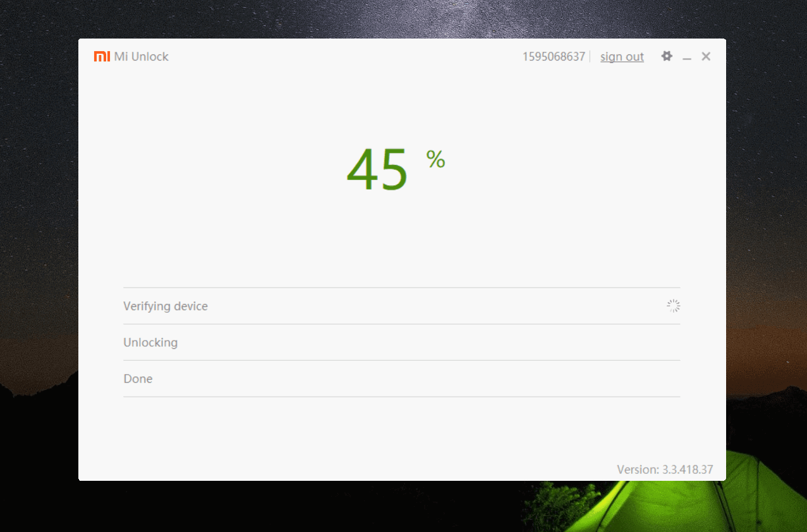Minimize the Mi Unlock window
The height and width of the screenshot is (532, 807).
687,57
